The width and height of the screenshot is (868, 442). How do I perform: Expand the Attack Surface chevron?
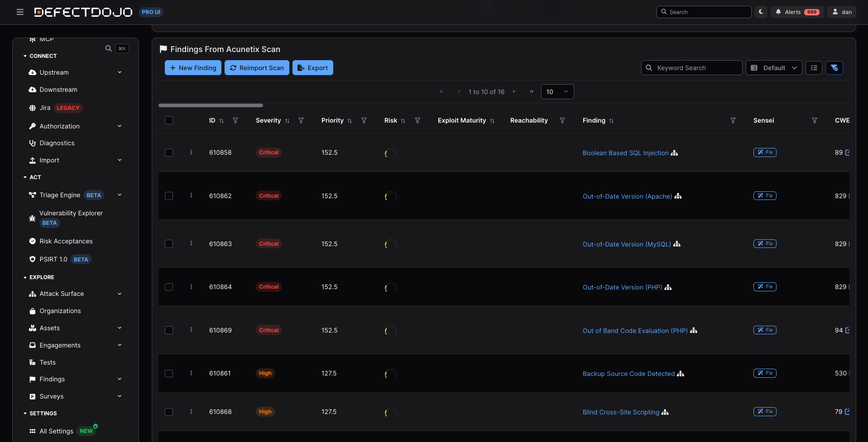click(120, 294)
